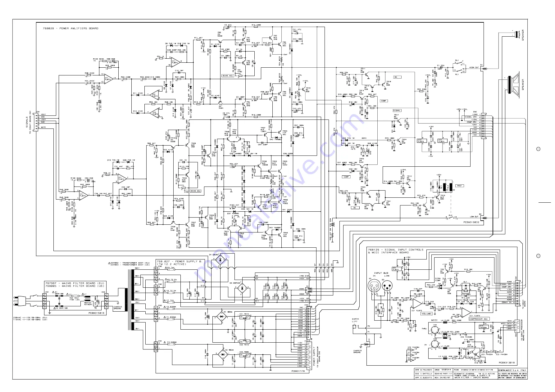Viewport: 555px width, 392px height.
Task: Click the RL1 relay contacts near HIGH OUT
Action: (459, 67)
